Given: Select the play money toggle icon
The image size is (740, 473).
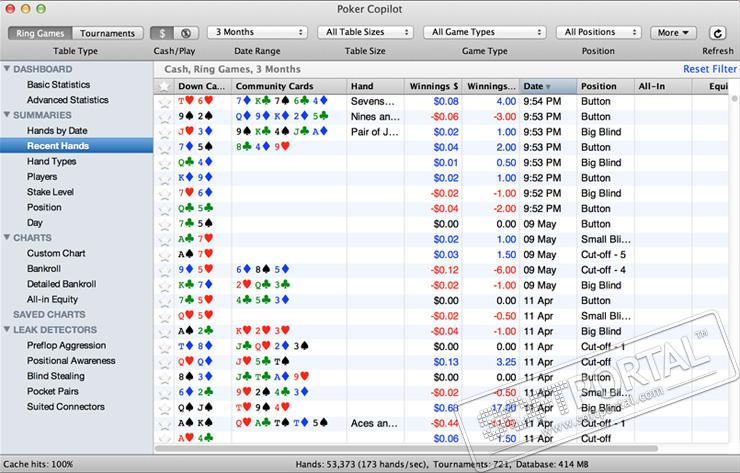Looking at the screenshot, I should tap(186, 33).
